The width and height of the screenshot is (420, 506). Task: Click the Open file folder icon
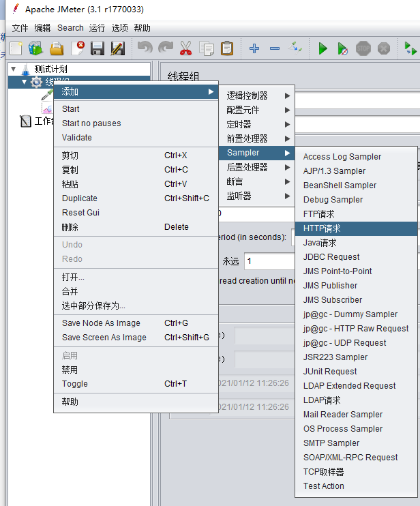pyautogui.click(x=57, y=48)
